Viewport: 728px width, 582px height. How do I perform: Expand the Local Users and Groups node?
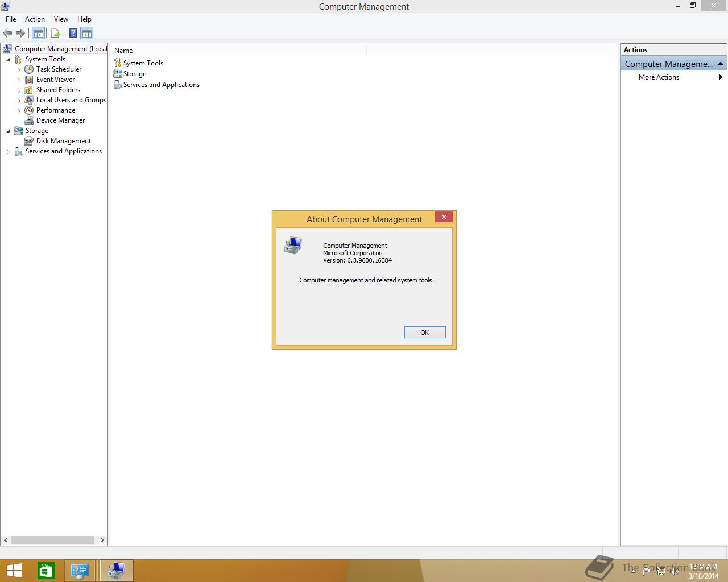(19, 101)
